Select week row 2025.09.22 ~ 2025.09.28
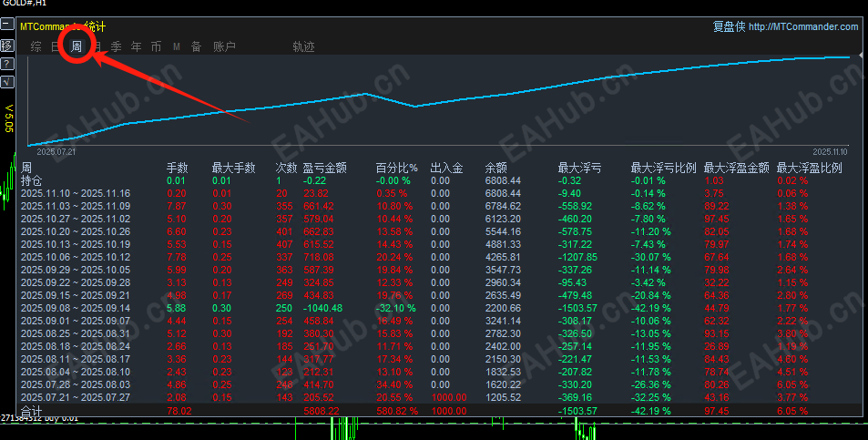The image size is (868, 440). [76, 282]
